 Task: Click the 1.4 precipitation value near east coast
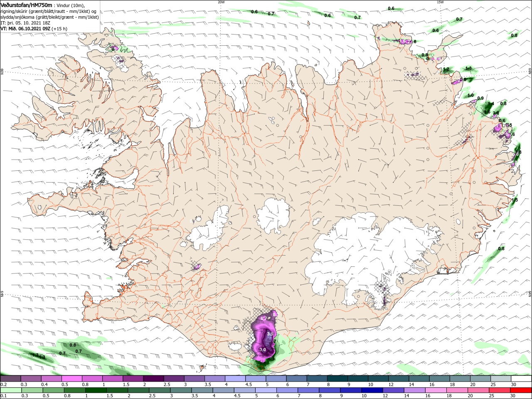(490, 104)
